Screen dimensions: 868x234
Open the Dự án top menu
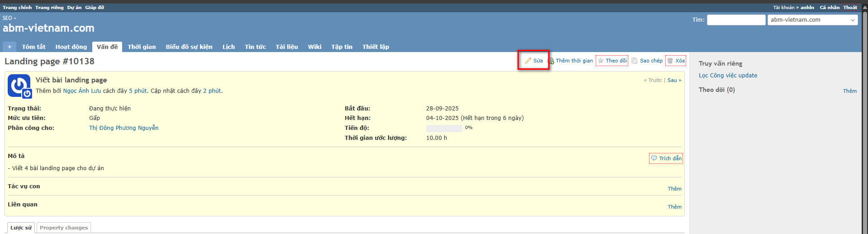tap(74, 7)
